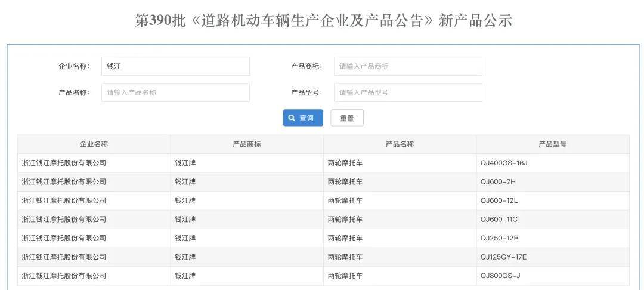Click the 产品商标 column header
644x290 pixels.
[x=247, y=144]
